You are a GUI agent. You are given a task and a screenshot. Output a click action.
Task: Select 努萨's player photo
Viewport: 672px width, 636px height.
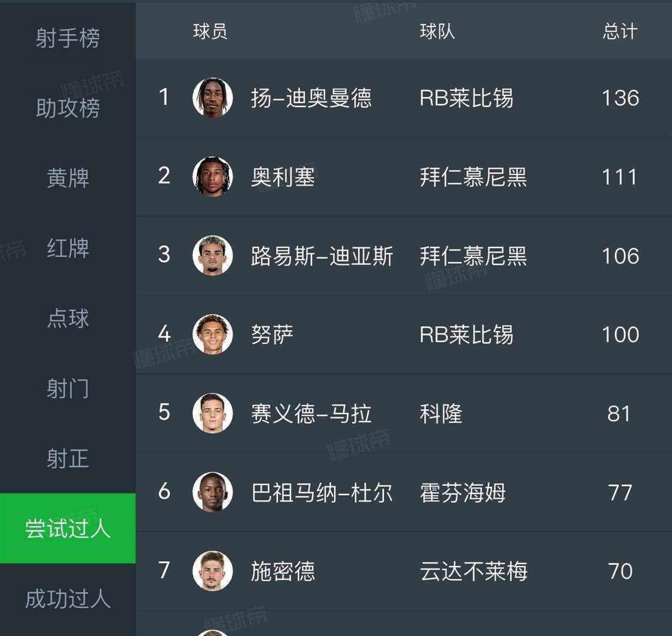[214, 334]
